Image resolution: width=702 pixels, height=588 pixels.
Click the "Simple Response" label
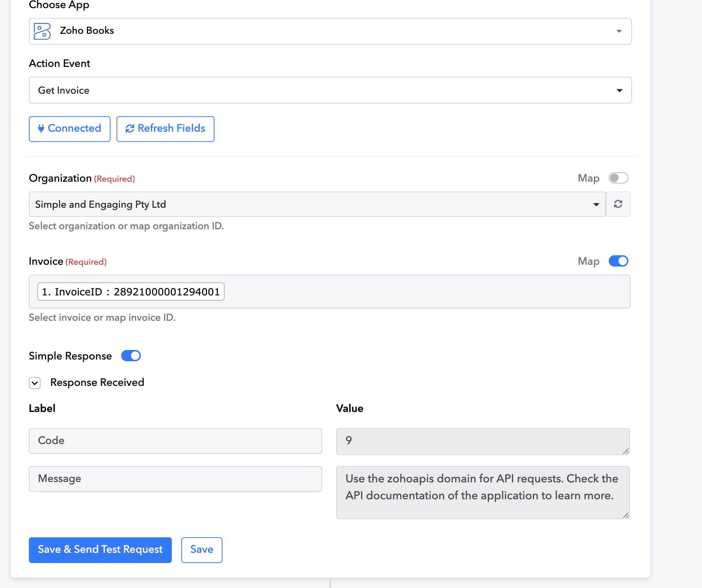[x=70, y=356]
